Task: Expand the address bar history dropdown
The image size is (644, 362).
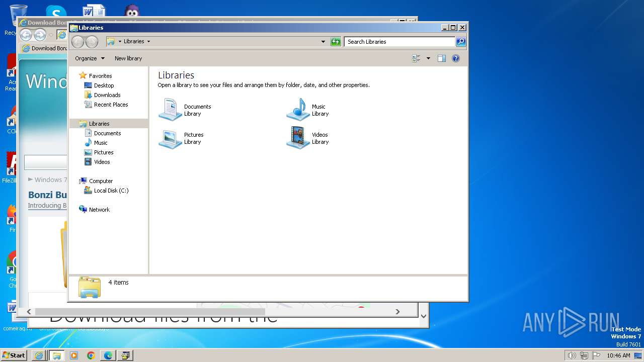Action: tap(323, 42)
